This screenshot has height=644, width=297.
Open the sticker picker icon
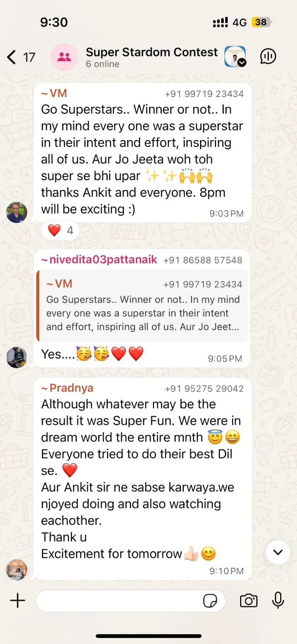tap(210, 601)
